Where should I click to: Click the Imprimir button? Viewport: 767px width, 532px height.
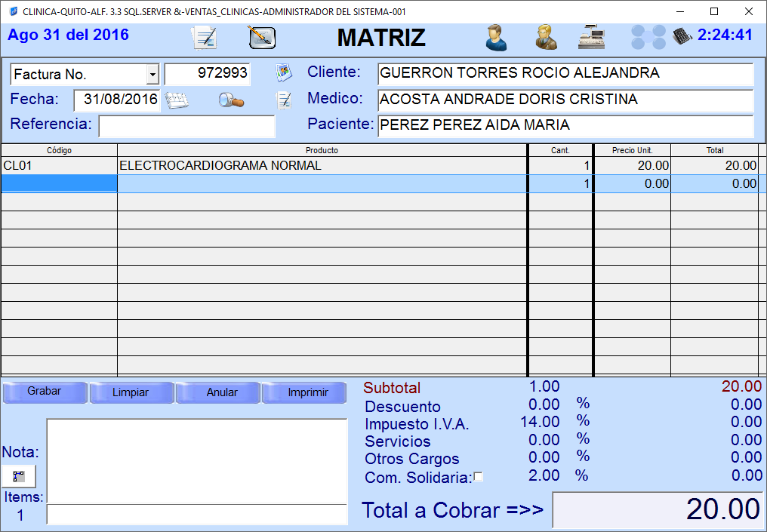[308, 392]
